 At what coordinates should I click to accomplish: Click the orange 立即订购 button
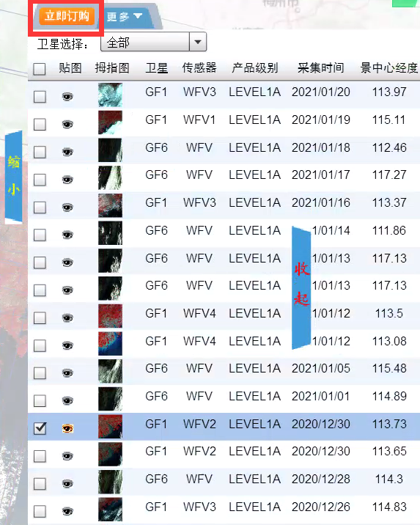click(x=67, y=16)
